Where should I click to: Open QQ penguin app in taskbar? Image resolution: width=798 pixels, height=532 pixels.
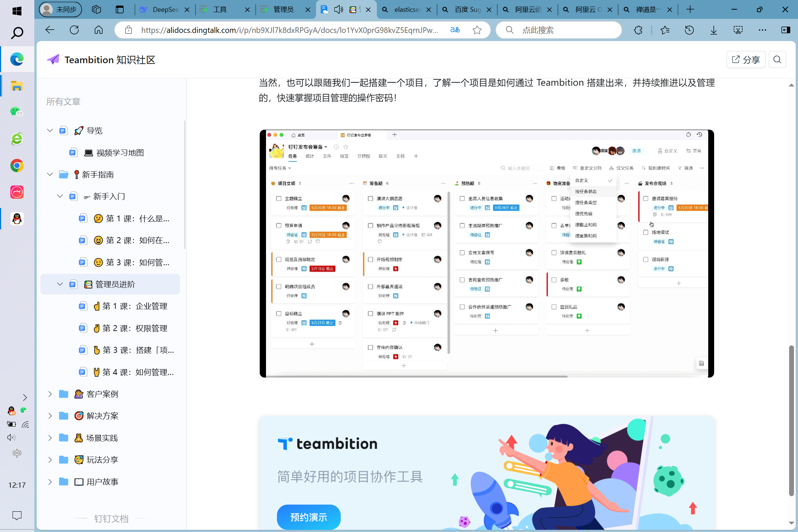point(17,219)
